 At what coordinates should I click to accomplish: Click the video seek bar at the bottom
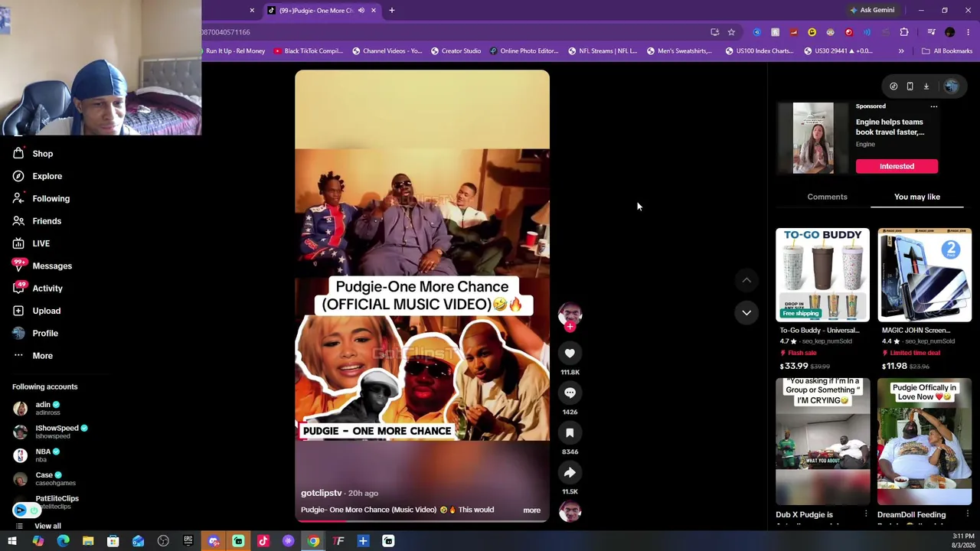tap(422, 520)
